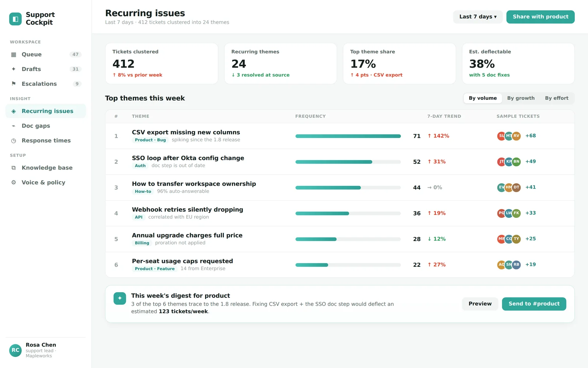Click the Support Cockpit logo icon
588x368 pixels.
point(15,19)
